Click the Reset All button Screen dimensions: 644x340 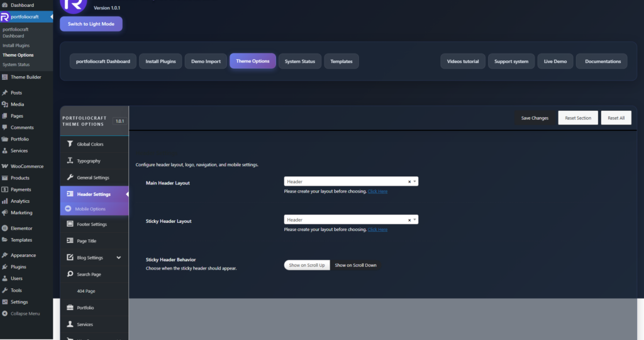click(616, 118)
